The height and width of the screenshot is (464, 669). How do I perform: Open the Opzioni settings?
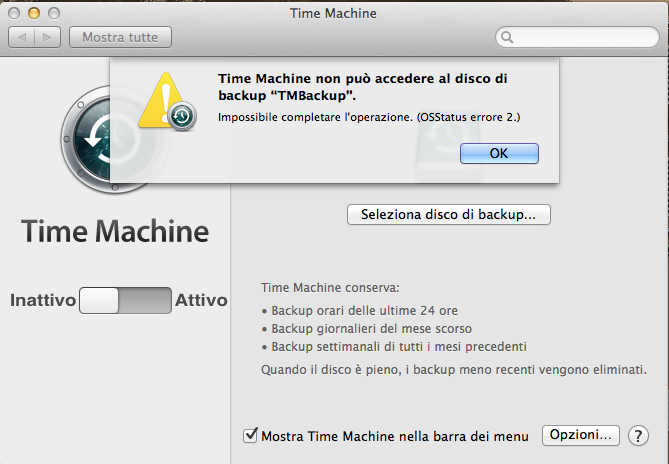click(x=580, y=435)
